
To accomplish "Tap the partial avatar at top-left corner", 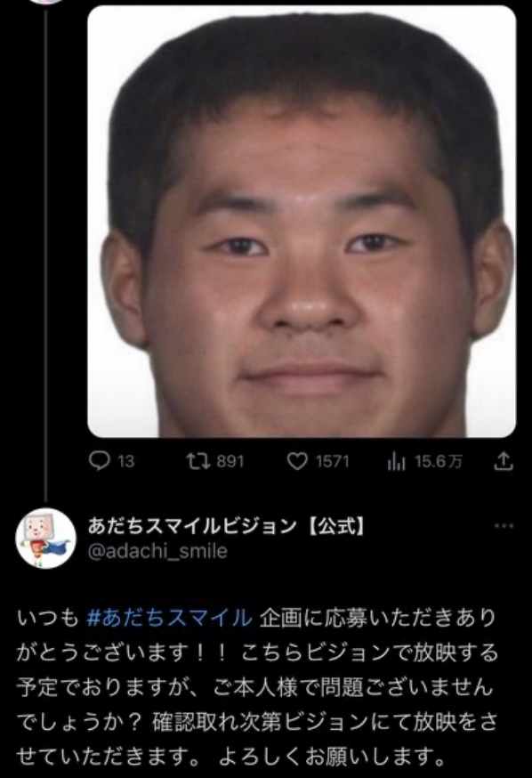I will click(x=45, y=2).
